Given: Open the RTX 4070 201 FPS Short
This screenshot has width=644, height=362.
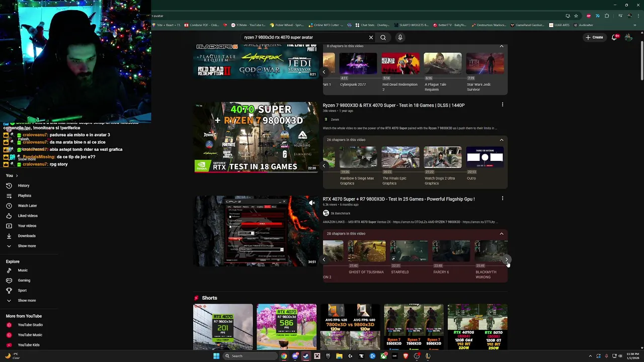Looking at the screenshot, I should click(x=223, y=327).
